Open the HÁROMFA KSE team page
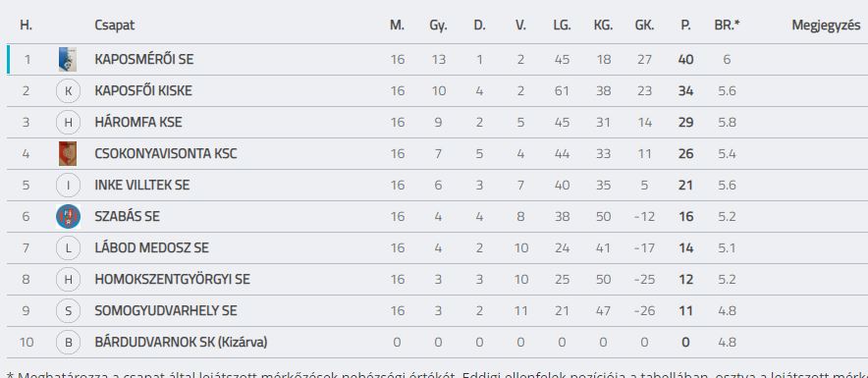 (x=137, y=123)
